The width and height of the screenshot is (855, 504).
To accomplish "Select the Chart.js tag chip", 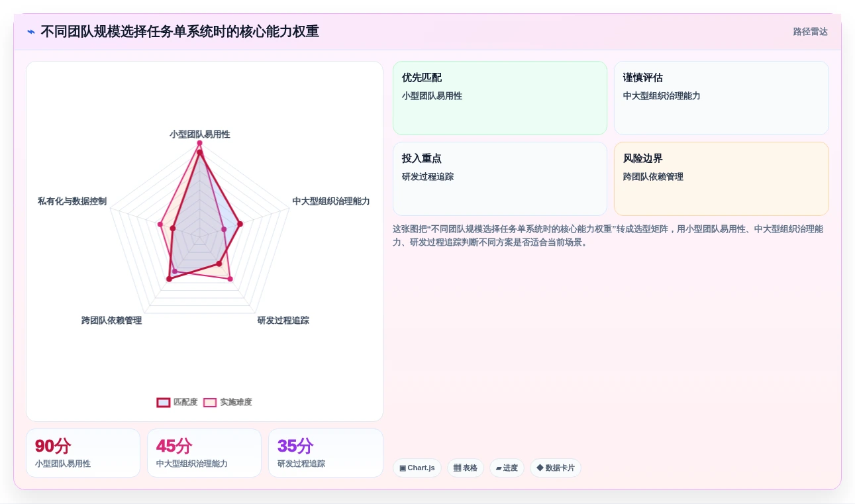I will click(x=417, y=468).
